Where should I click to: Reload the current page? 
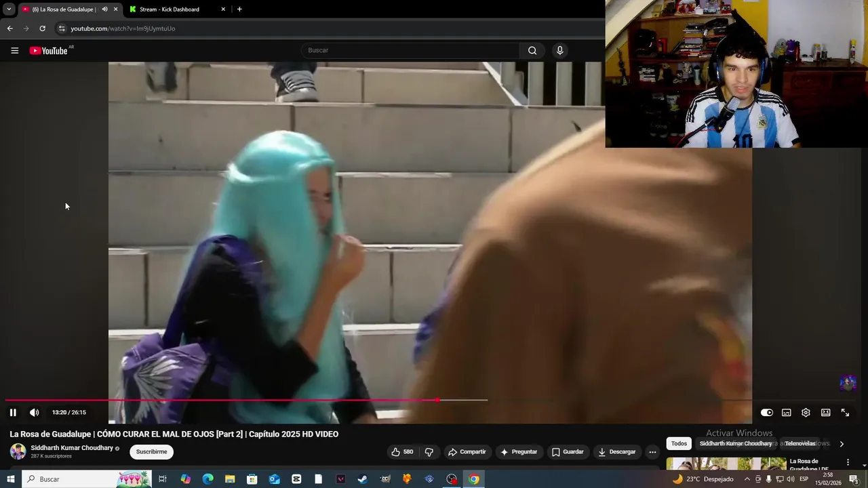pos(42,28)
